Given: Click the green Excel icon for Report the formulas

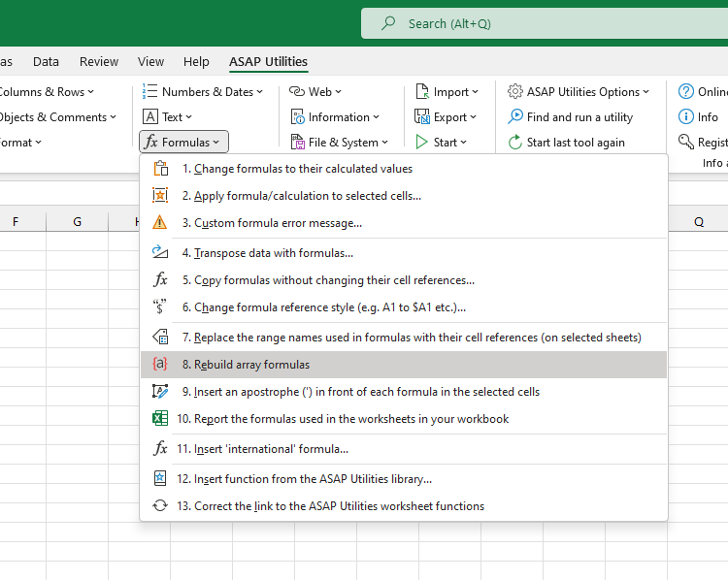Looking at the screenshot, I should [x=160, y=419].
